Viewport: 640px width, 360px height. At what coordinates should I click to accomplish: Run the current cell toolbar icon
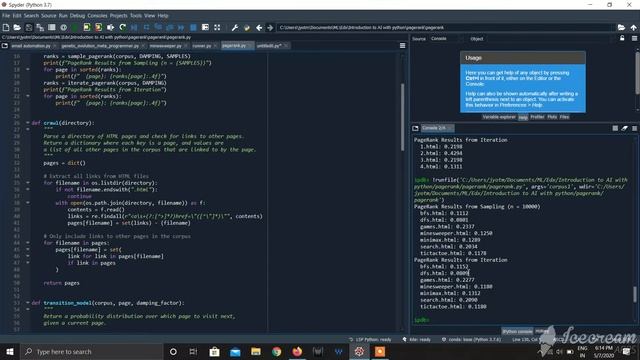click(x=87, y=27)
